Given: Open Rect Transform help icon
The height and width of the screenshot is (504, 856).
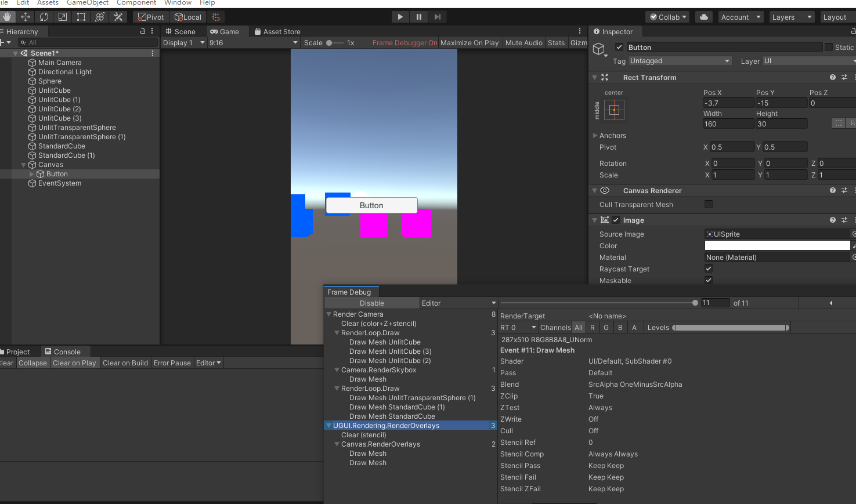Looking at the screenshot, I should pyautogui.click(x=833, y=77).
